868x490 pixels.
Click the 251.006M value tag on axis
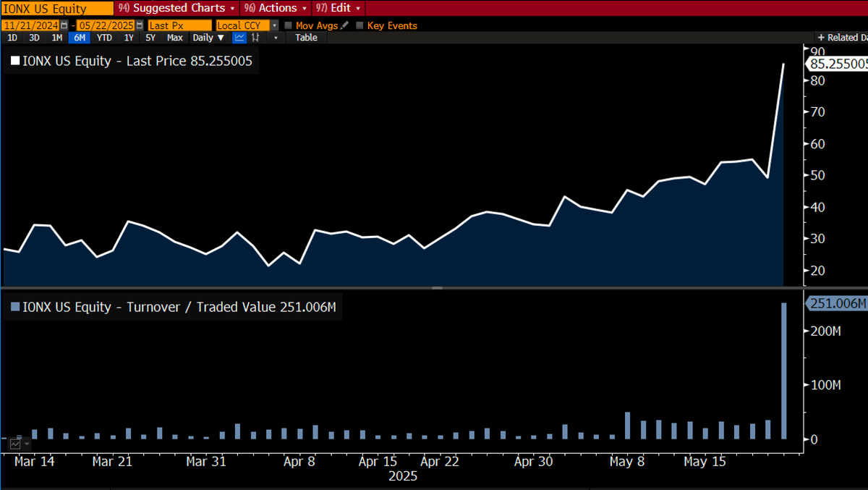click(x=837, y=304)
